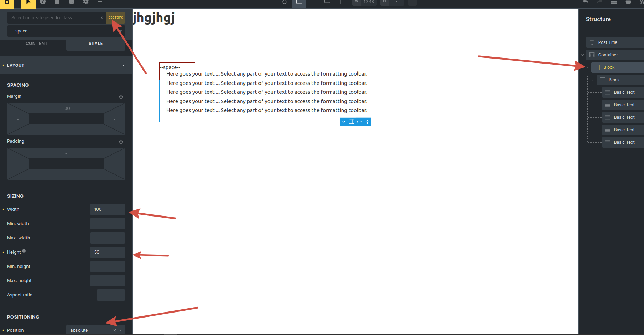Viewport: 644px width, 335px height.
Task: Open revision history clock icon
Action: tap(71, 2)
